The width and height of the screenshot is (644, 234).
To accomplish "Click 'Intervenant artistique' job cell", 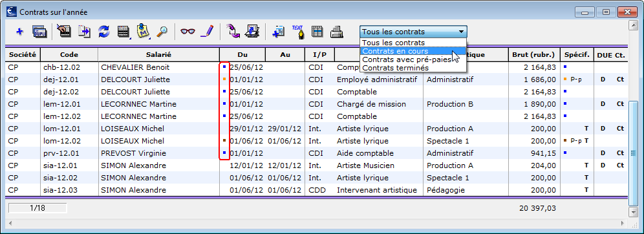I will click(376, 190).
